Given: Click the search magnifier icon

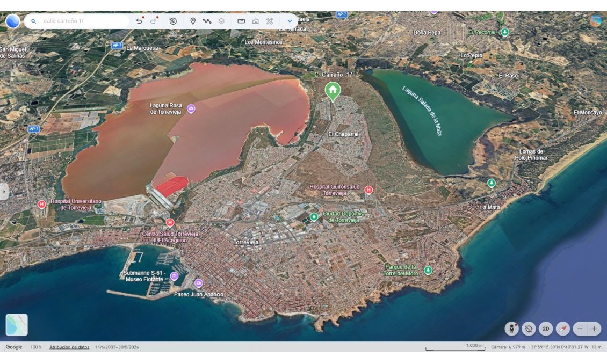Looking at the screenshot, I should click(34, 21).
